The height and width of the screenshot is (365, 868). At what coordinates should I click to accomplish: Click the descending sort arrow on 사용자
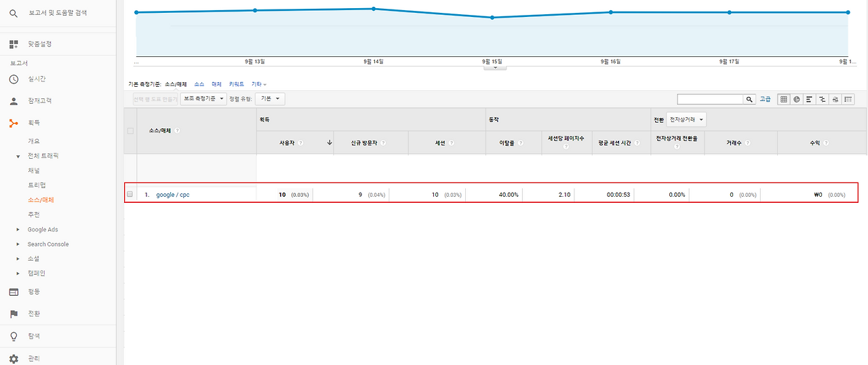coord(330,143)
